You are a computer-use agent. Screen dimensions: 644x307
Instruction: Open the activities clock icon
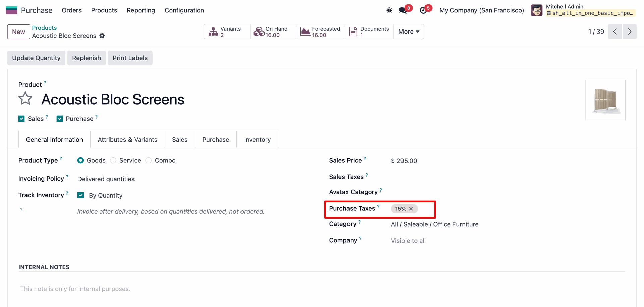coord(423,10)
